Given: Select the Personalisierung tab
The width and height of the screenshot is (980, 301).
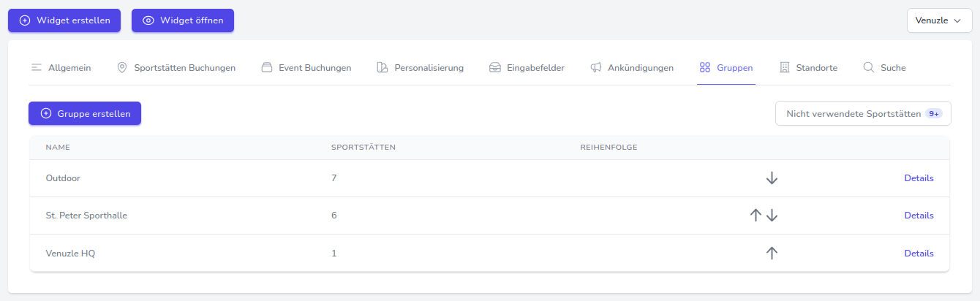Looking at the screenshot, I should click(x=421, y=68).
